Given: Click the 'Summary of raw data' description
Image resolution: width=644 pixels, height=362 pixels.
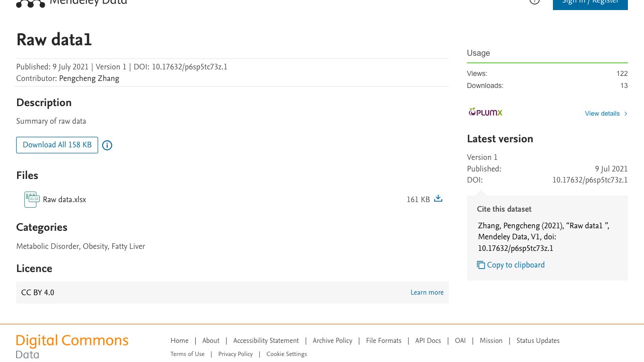Looking at the screenshot, I should [51, 121].
